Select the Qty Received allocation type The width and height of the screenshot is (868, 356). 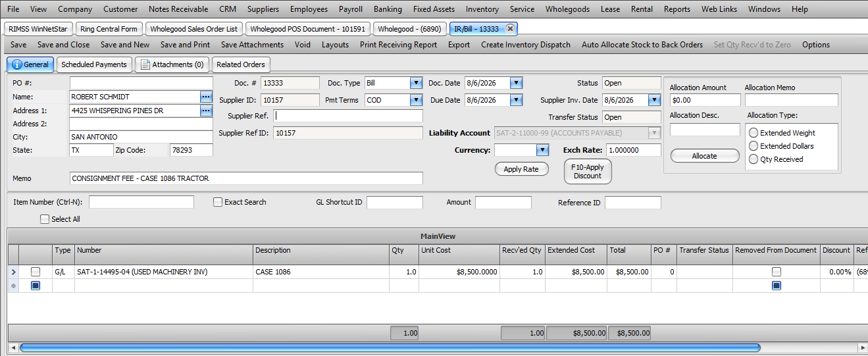pyautogui.click(x=753, y=159)
